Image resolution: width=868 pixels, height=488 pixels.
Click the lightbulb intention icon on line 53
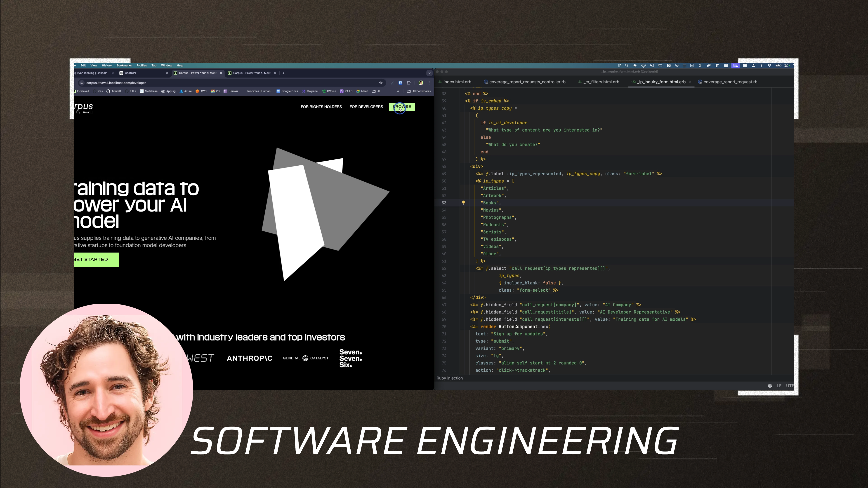coord(463,203)
